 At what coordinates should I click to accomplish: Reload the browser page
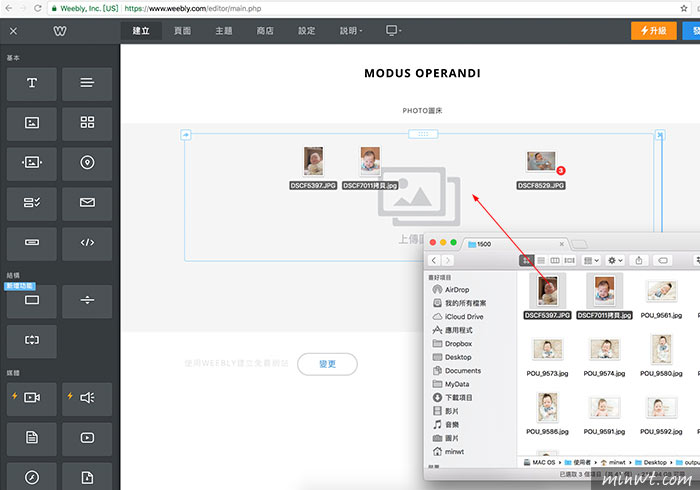coord(38,8)
